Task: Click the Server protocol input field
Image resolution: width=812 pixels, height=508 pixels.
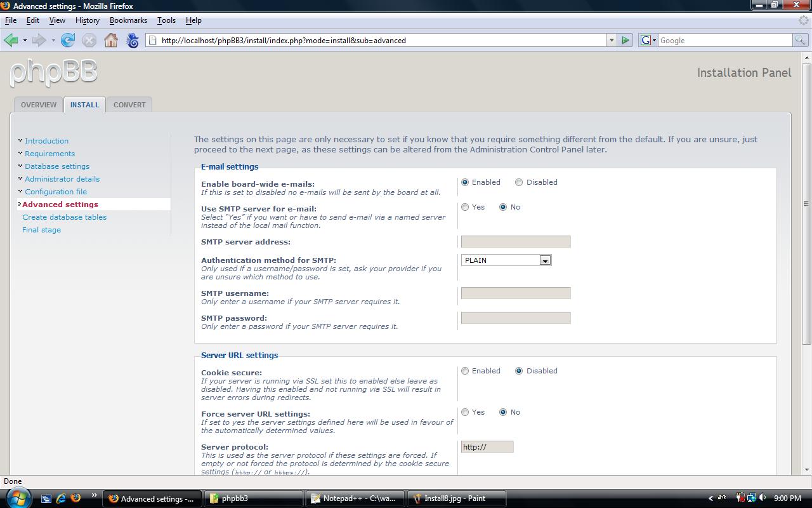Action: 487,447
